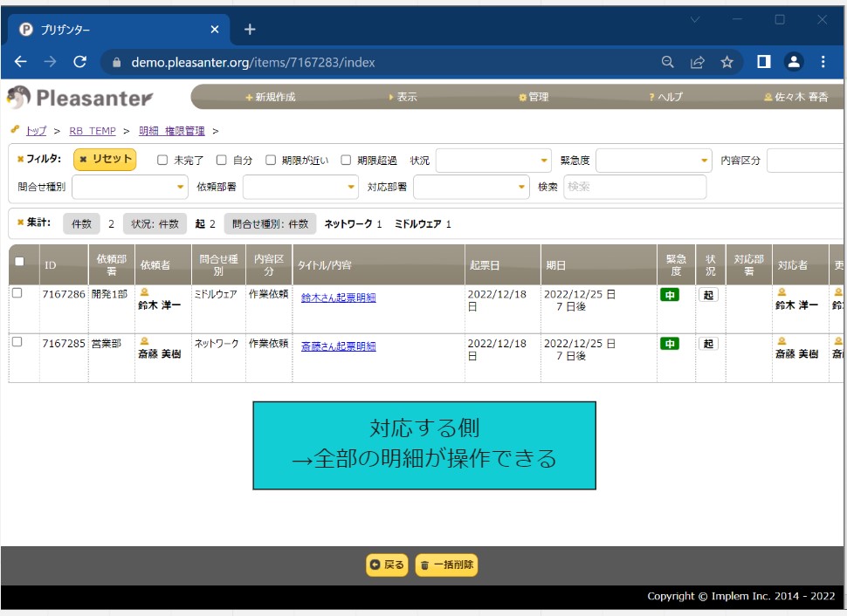Open the 鈴木さん起票明細 link

coord(338,298)
